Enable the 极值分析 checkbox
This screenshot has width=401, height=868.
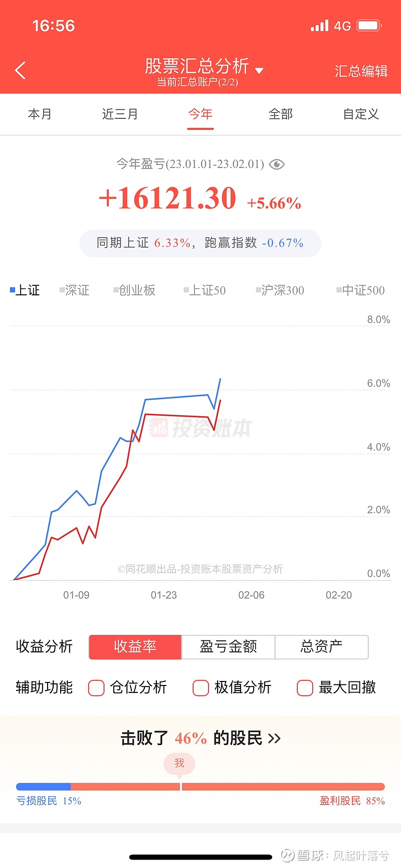(200, 688)
